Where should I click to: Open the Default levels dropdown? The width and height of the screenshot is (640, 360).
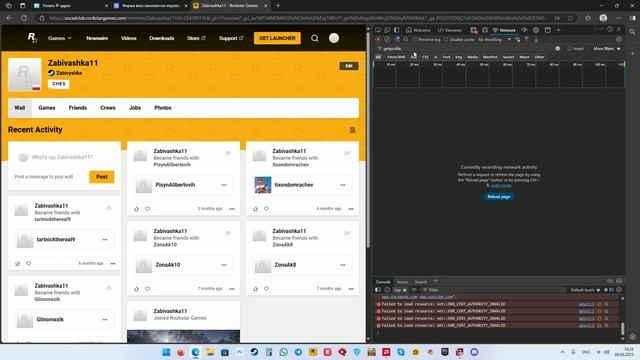click(585, 290)
